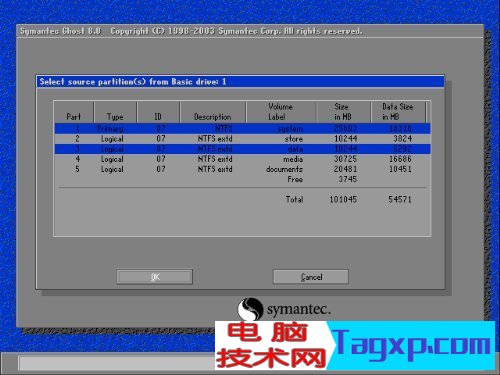This screenshot has height=375, width=500.
Task: Click data size 10451 in documents row
Action: (x=400, y=169)
